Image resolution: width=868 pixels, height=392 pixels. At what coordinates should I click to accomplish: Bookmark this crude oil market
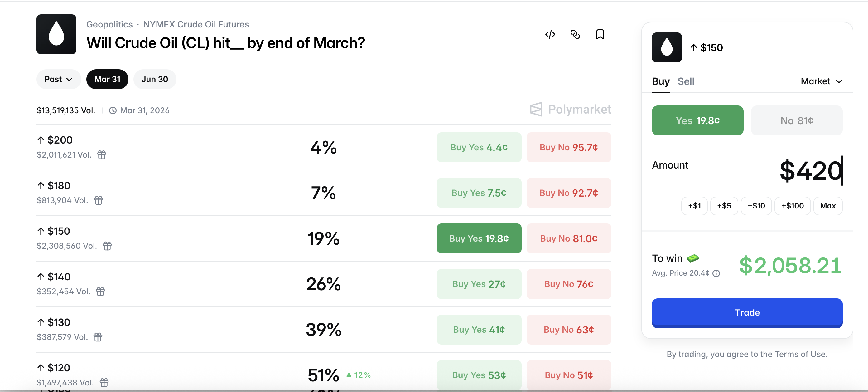[x=600, y=34]
